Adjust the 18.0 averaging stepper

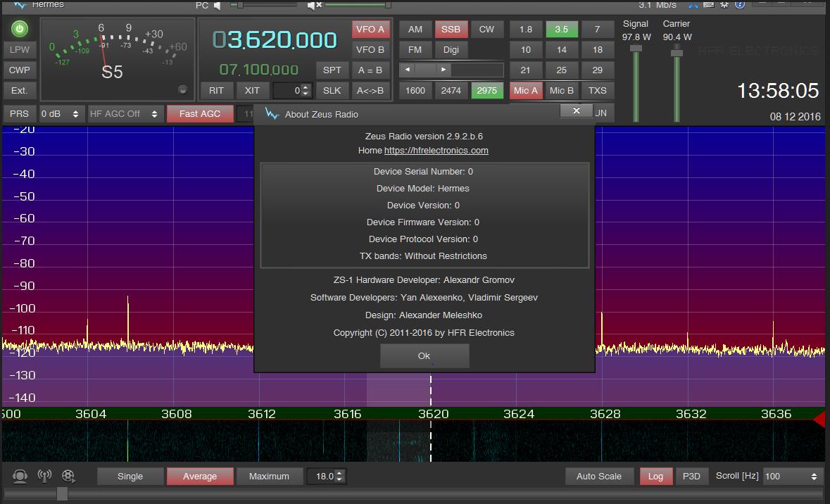click(340, 477)
